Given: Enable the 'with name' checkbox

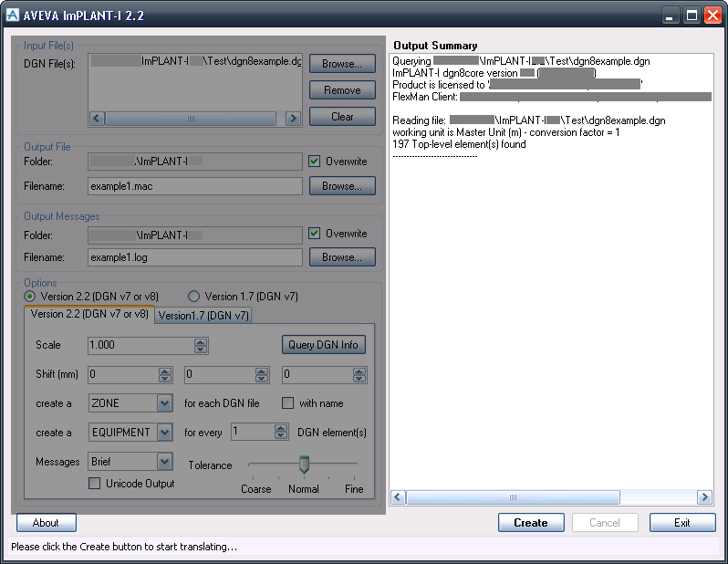Looking at the screenshot, I should tap(288, 403).
